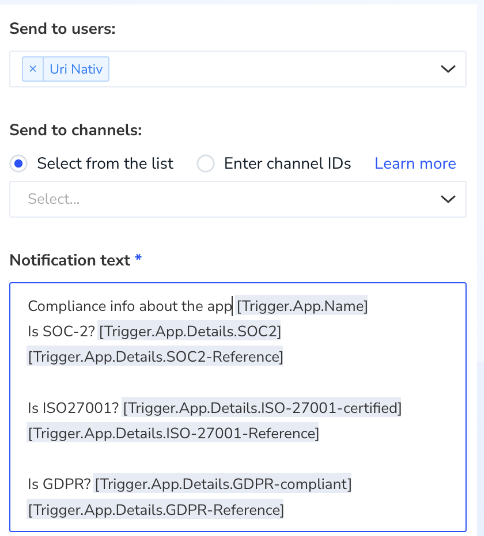484x536 pixels.
Task: Click the SOC2-Reference variable token
Action: click(x=155, y=357)
